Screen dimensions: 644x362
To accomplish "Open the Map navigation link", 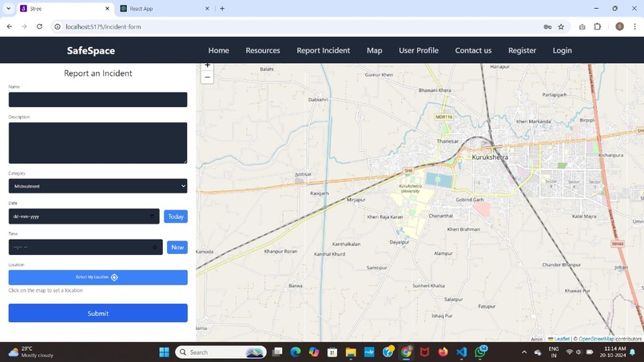I will (374, 50).
